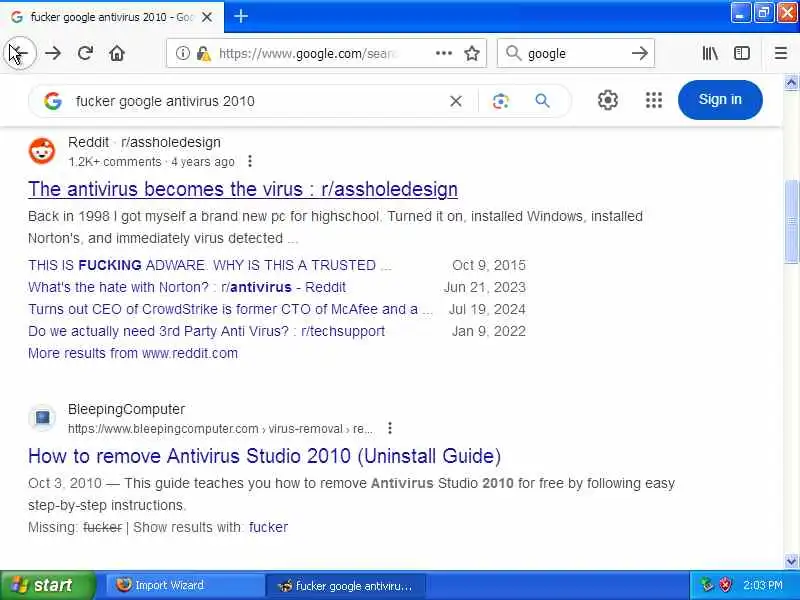Image resolution: width=800 pixels, height=600 pixels.
Task: Open How to remove Antivirus Studio 2010 guide
Action: pyautogui.click(x=264, y=456)
